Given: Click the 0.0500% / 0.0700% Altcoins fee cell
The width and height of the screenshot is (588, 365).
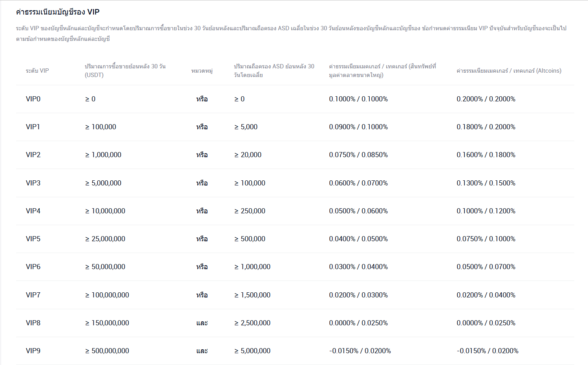Looking at the screenshot, I should pyautogui.click(x=486, y=267).
